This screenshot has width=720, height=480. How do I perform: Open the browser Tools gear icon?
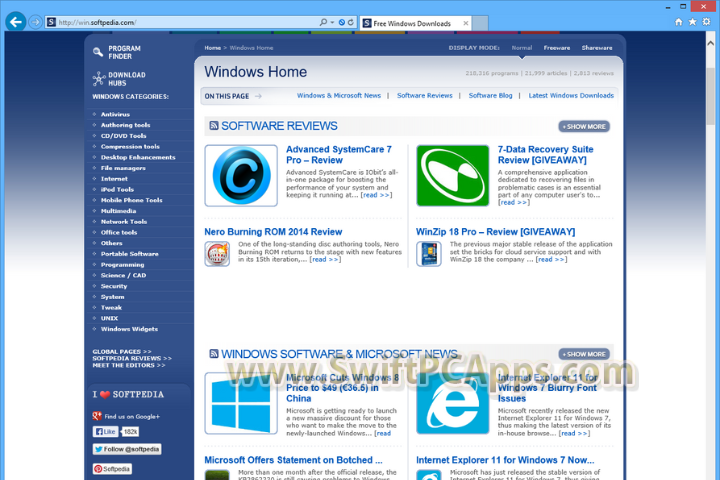707,22
